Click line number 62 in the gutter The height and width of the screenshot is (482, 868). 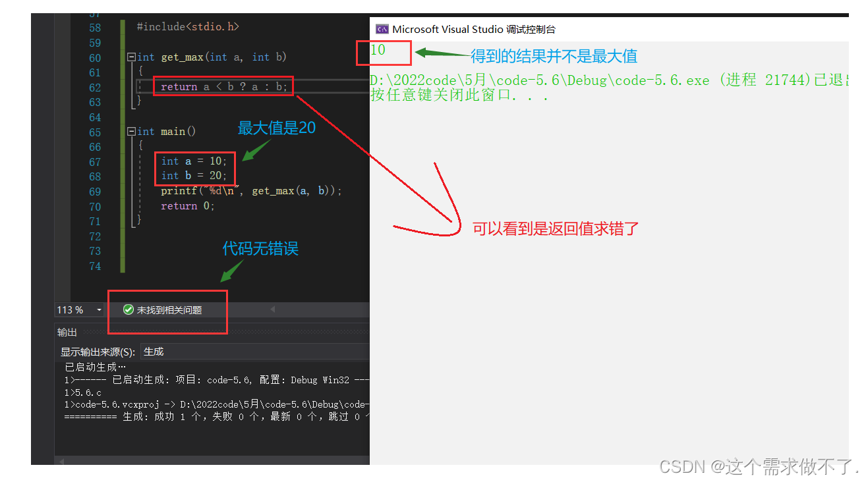point(95,88)
